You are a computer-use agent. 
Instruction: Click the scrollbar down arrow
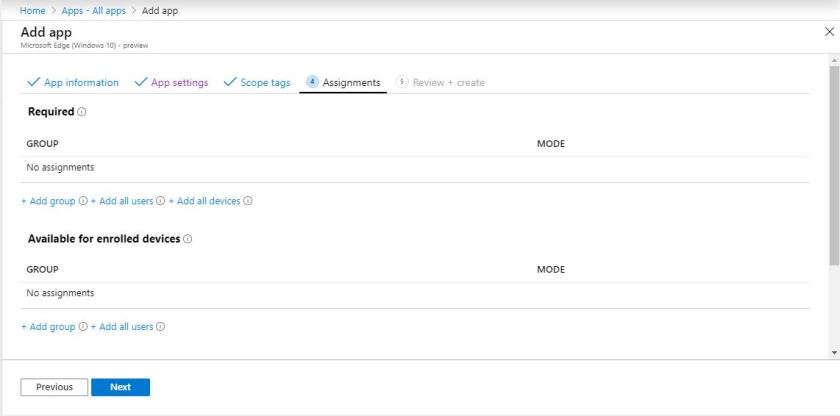(x=834, y=353)
